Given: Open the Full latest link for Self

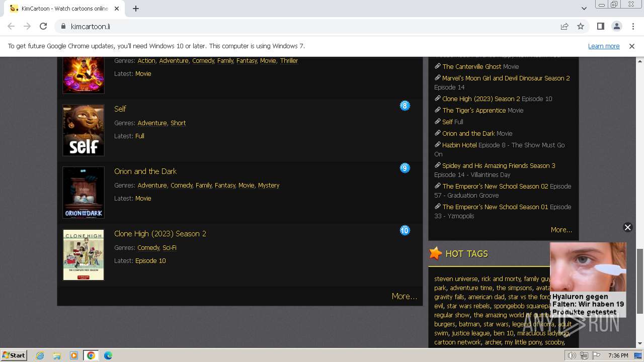Looking at the screenshot, I should tap(140, 136).
